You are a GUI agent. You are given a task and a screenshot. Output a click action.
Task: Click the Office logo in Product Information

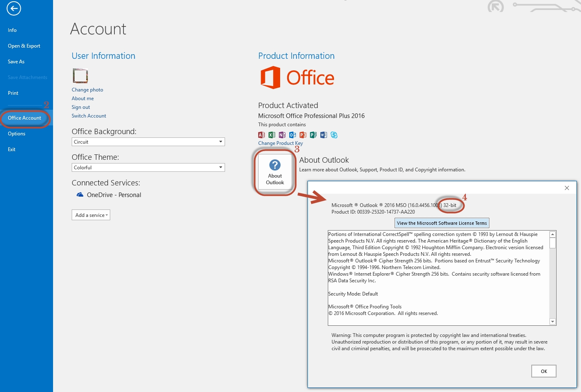tap(297, 77)
